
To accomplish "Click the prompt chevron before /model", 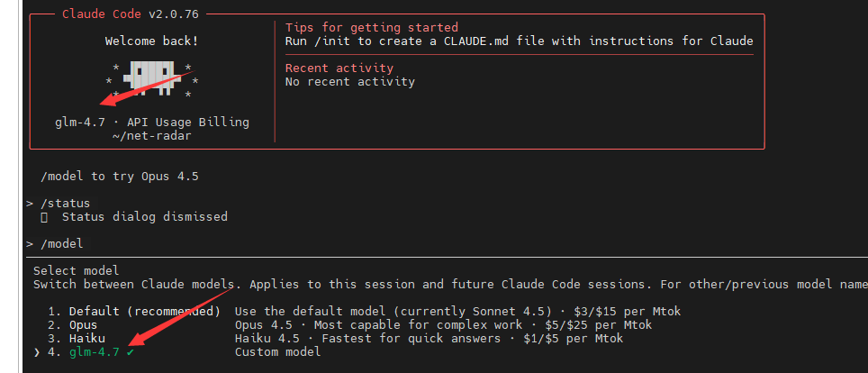I will coord(30,244).
